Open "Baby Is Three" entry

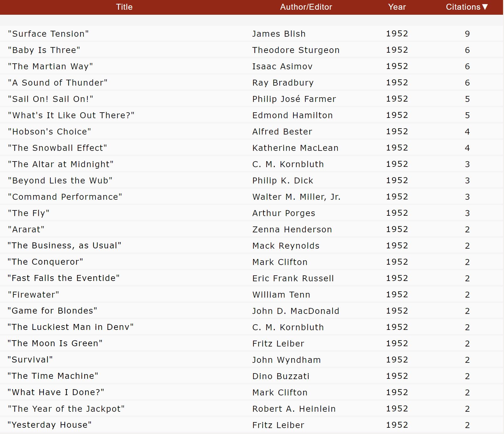(44, 50)
